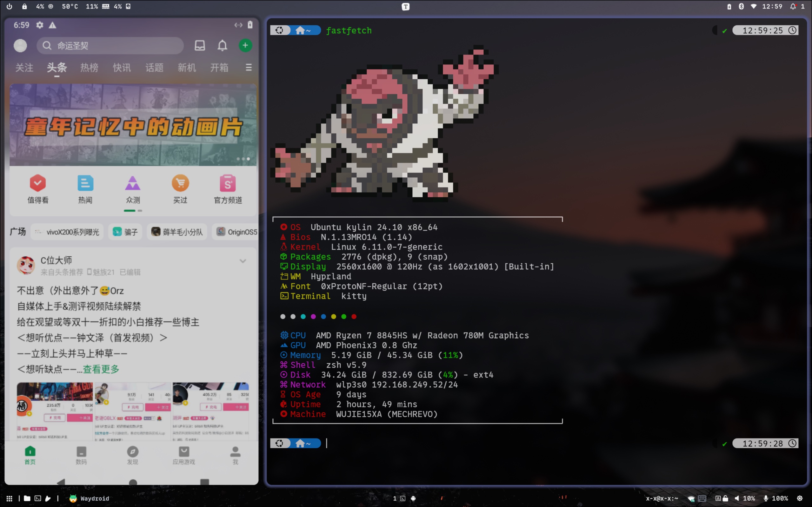Click the lock icon in top bar
Screen dimensions: 812x507
(x=24, y=6)
